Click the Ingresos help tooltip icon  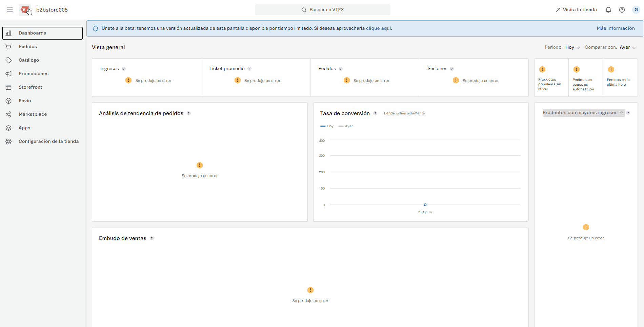(x=124, y=69)
